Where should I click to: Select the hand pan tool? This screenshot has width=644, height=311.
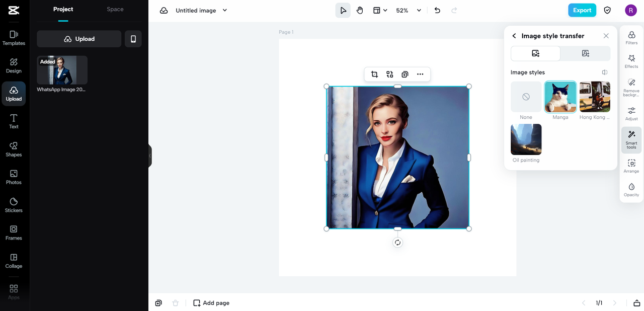[360, 10]
